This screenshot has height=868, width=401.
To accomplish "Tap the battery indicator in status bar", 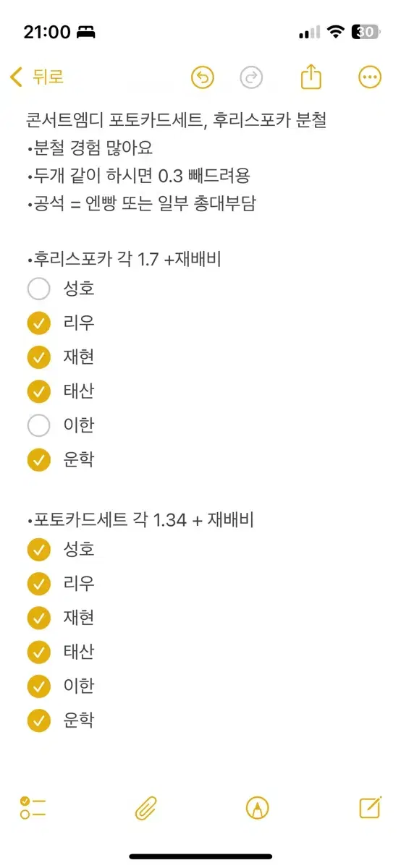I will point(366,32).
